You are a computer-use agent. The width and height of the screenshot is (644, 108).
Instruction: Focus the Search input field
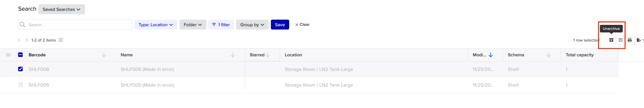click(x=75, y=25)
